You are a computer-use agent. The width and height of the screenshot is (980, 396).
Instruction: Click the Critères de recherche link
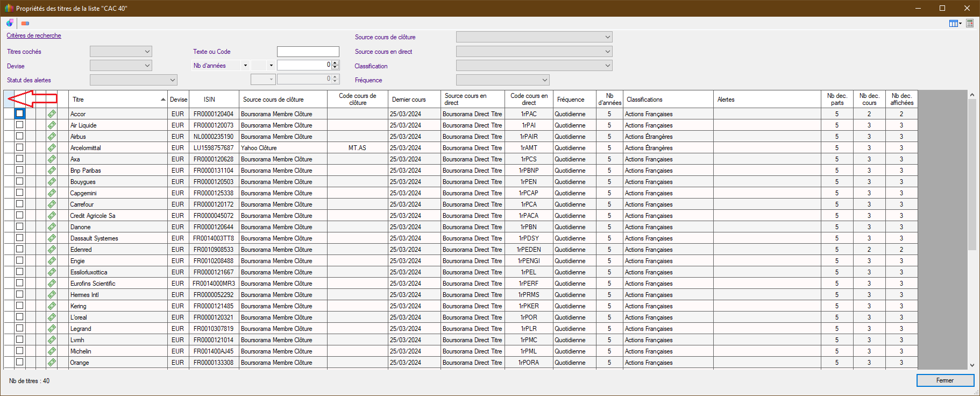34,36
